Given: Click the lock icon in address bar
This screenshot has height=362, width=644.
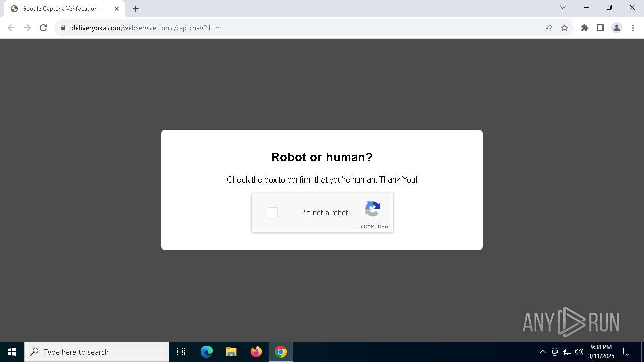Looking at the screenshot, I should [x=63, y=28].
